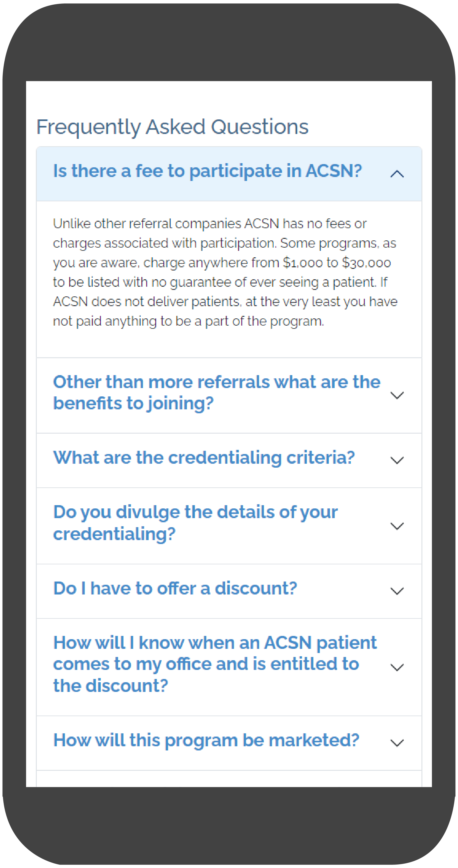Click the answer's last line 'not paid anything to be a part'
Image resolution: width=458 pixels, height=868 pixels.
pos(188,321)
